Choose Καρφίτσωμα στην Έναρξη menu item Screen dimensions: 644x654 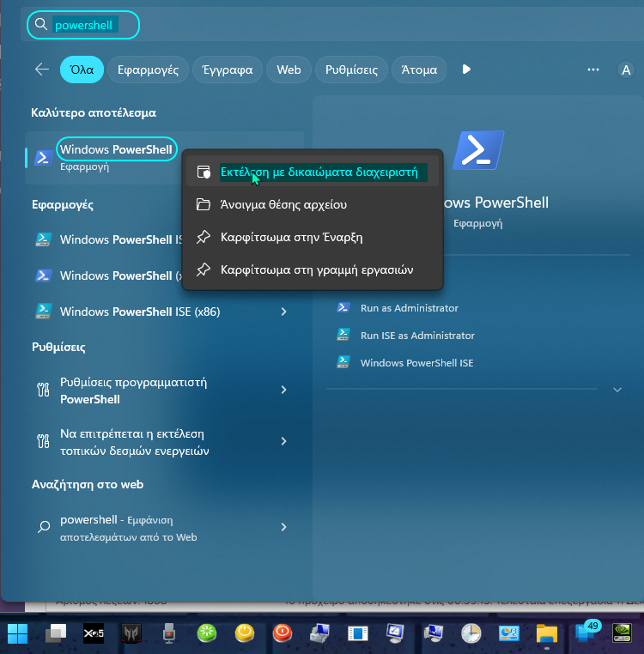pos(313,237)
